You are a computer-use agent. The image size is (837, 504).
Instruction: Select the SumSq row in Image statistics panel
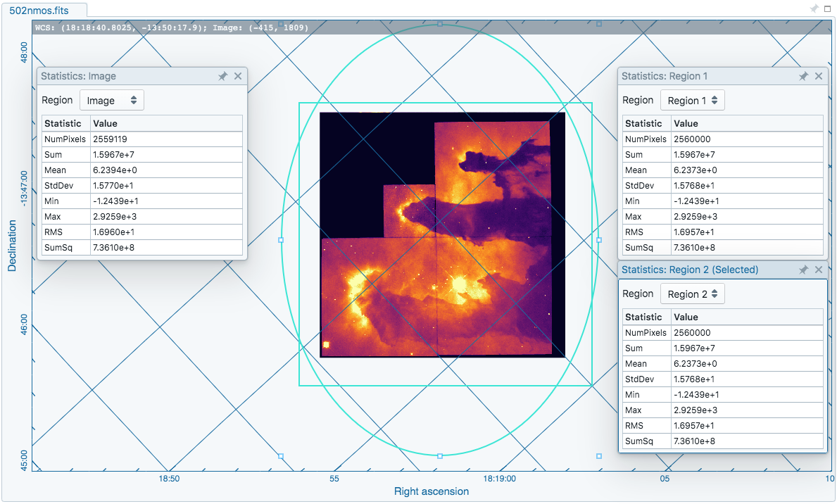point(142,247)
